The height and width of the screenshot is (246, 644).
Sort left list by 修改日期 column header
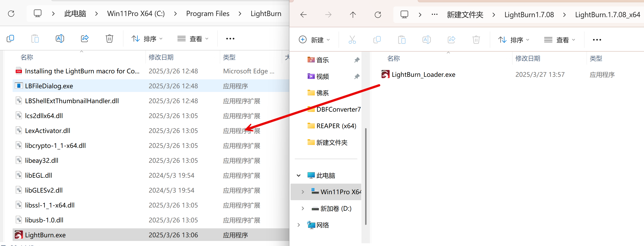tap(161, 57)
